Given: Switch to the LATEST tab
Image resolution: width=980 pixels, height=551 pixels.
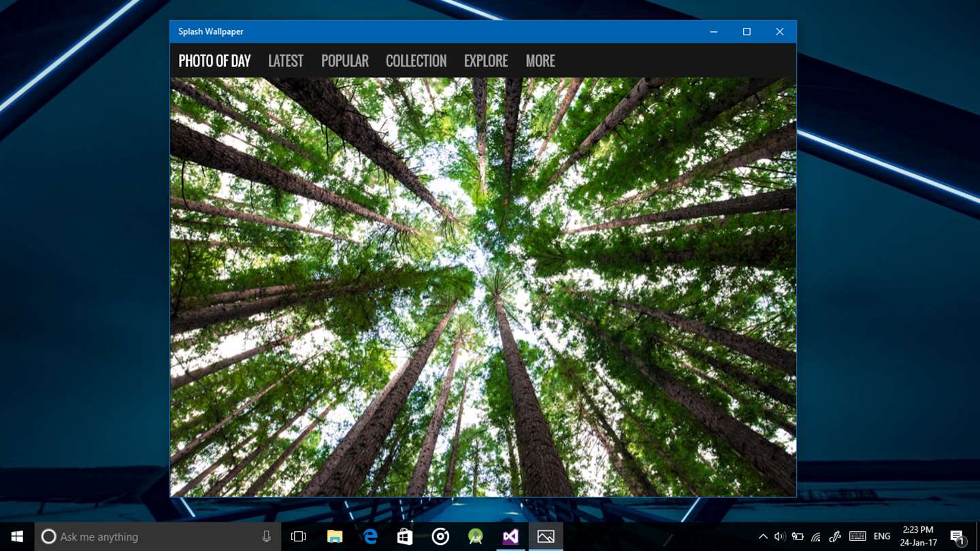Looking at the screenshot, I should (286, 61).
